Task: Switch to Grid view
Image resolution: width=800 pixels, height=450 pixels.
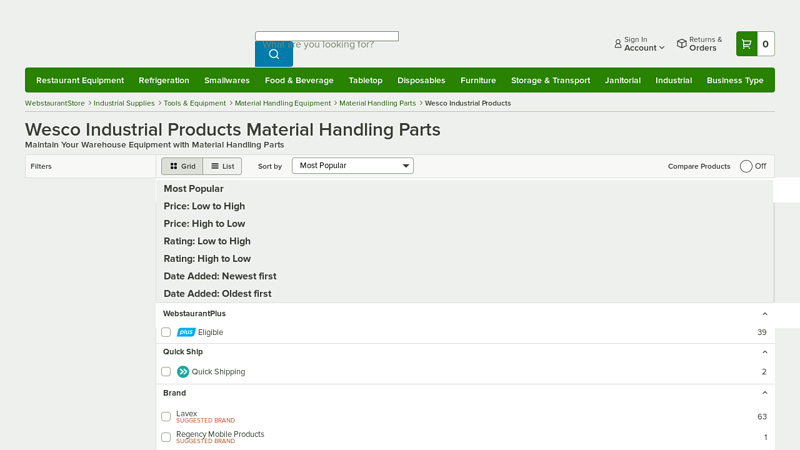Action: tap(182, 166)
